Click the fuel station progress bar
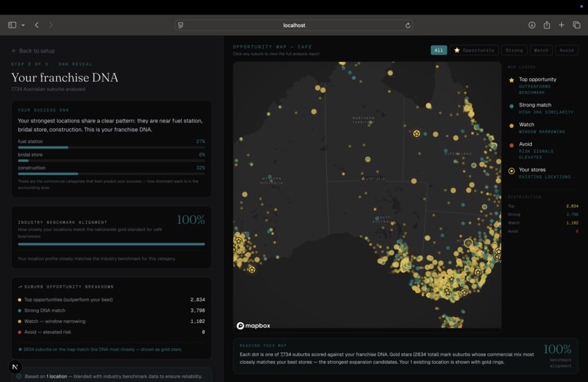The width and height of the screenshot is (588, 382). point(112,147)
